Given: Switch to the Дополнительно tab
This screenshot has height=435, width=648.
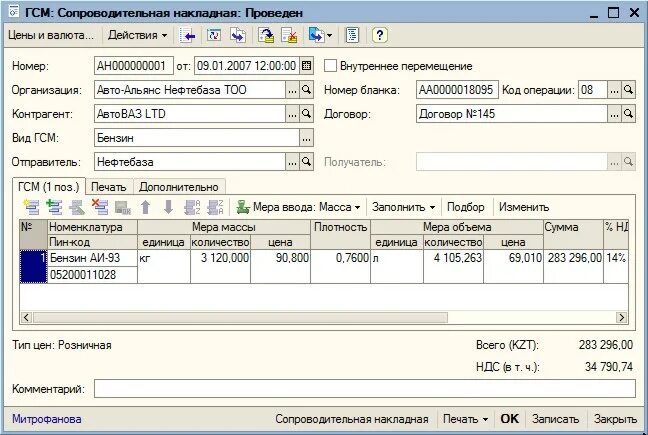Looking at the screenshot, I should tap(179, 187).
